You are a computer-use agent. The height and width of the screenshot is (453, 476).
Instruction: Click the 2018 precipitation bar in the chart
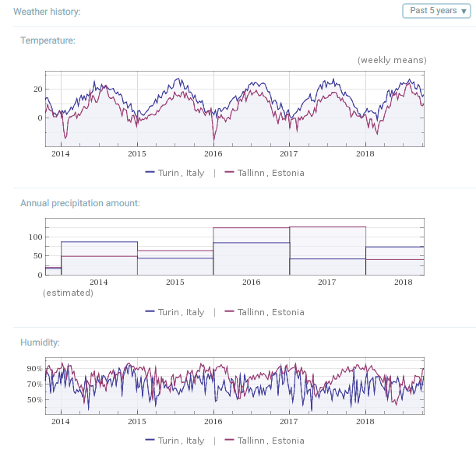[x=395, y=261]
